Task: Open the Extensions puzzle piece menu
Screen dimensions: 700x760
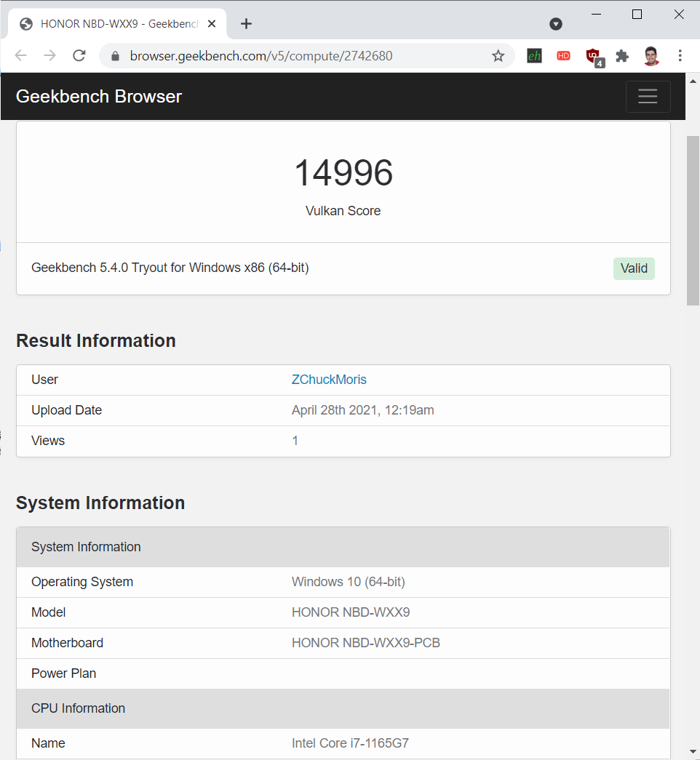Action: (622, 56)
